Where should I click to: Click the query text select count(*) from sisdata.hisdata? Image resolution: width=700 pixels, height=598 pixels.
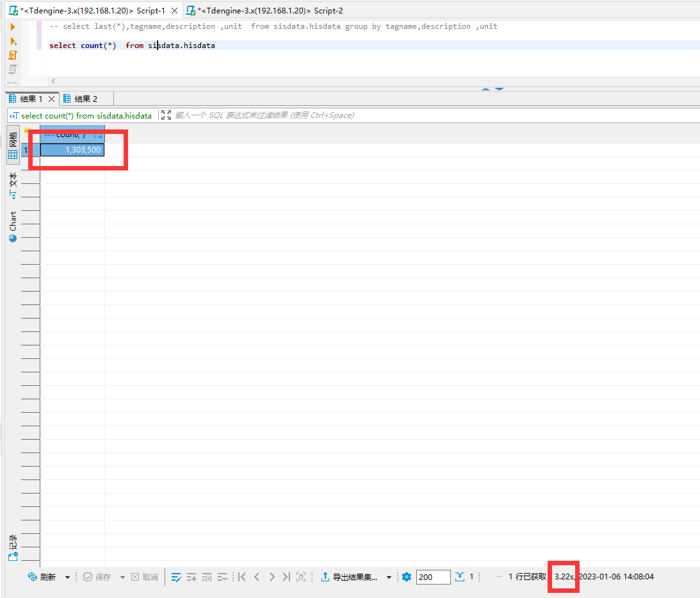[86, 116]
